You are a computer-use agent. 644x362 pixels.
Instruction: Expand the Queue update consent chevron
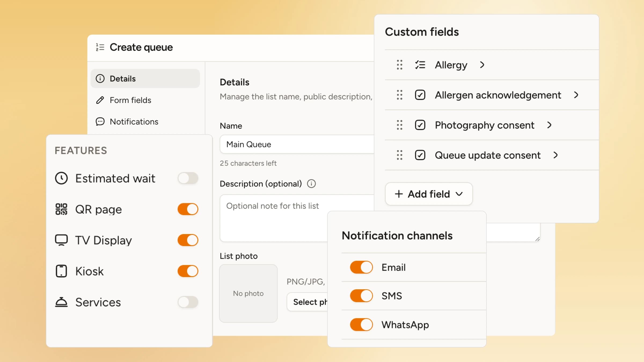(x=555, y=155)
